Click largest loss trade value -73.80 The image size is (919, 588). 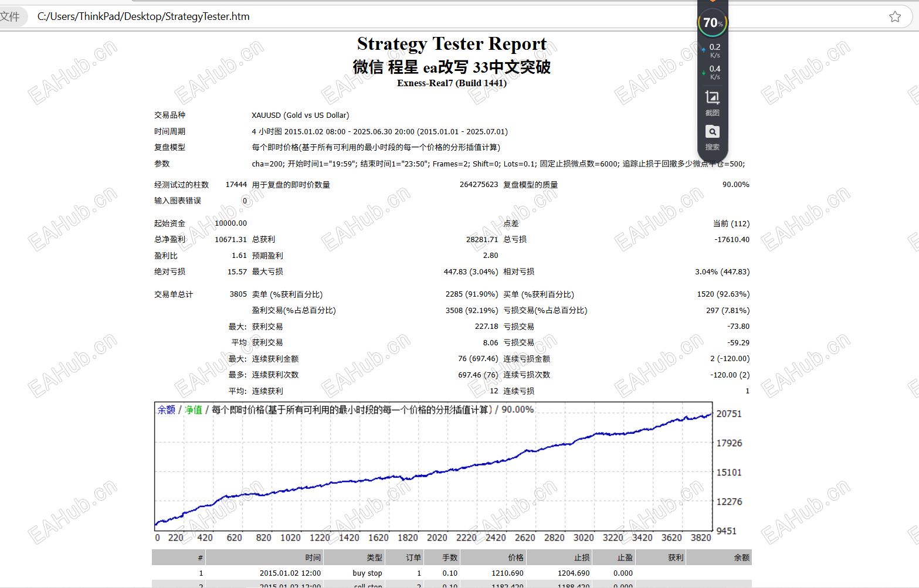tap(738, 327)
